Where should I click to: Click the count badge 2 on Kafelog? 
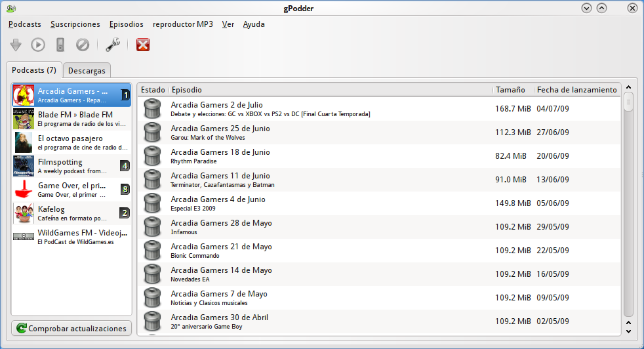click(125, 213)
